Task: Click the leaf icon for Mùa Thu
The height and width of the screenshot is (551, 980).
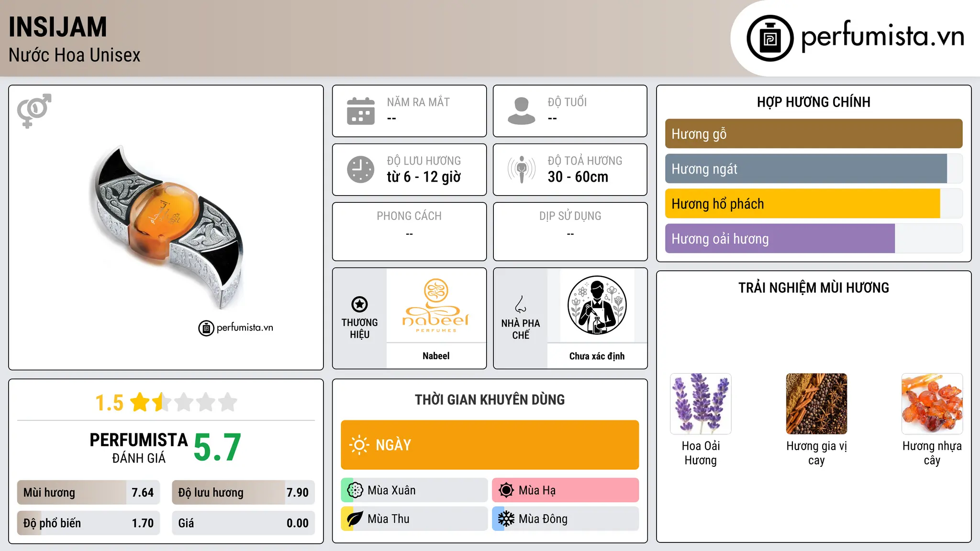Action: click(x=355, y=519)
